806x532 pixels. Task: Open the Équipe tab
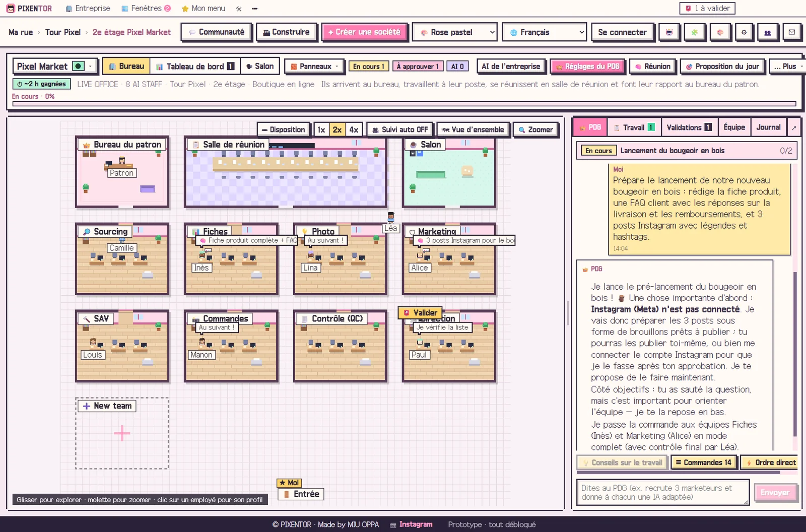(734, 127)
